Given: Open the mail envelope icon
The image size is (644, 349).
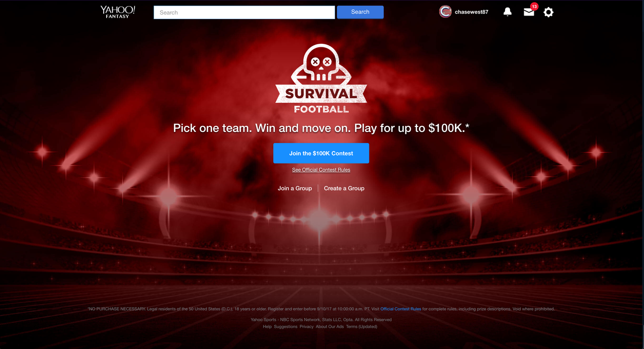Looking at the screenshot, I should click(x=529, y=12).
